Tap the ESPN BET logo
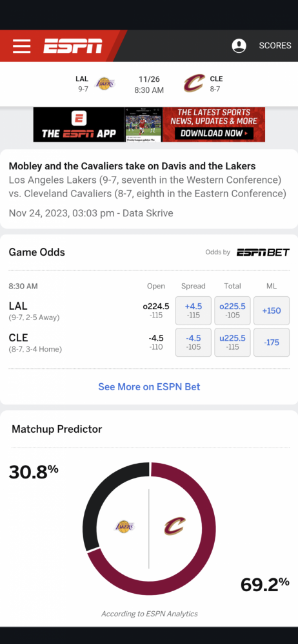The height and width of the screenshot is (644, 298). (x=263, y=252)
